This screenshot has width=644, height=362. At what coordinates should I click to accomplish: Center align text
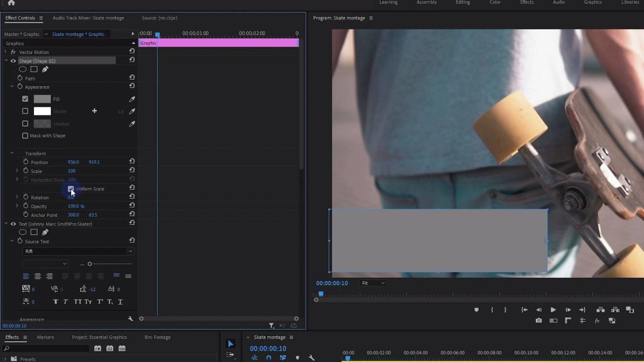[37, 277]
